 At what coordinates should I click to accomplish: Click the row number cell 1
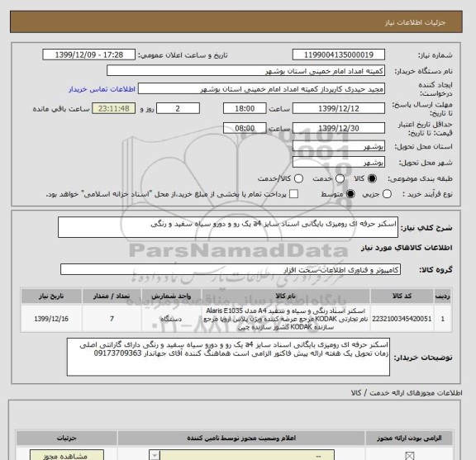443,319
